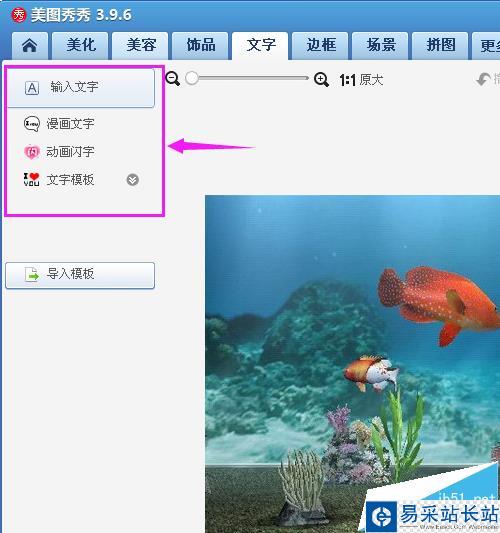
Task: Switch to the 美容 tab
Action: tap(140, 46)
